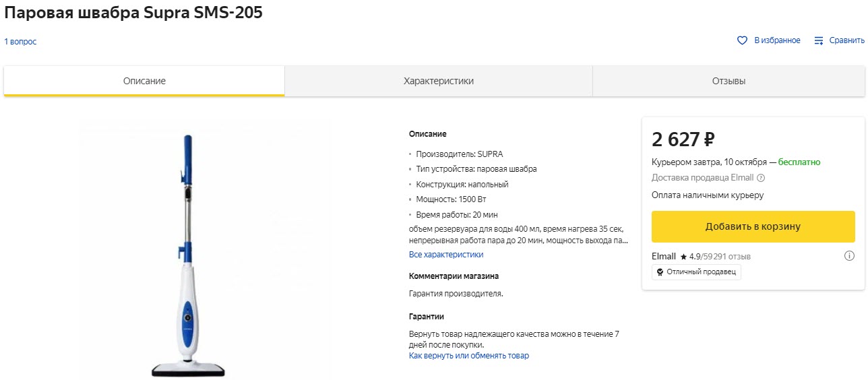
Task: Click the heart icon to add to favorites
Action: [x=742, y=40]
